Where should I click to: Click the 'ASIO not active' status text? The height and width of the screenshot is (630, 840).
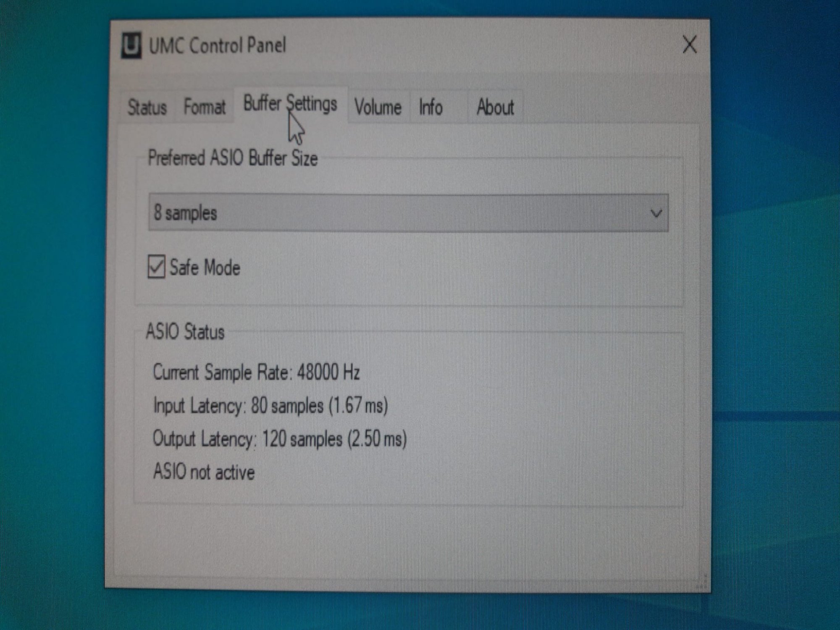204,472
